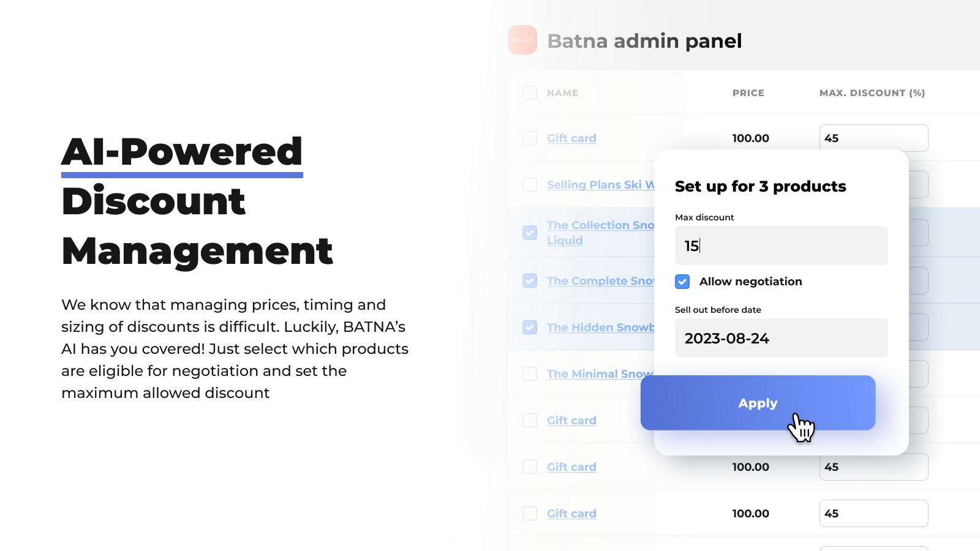Check The Minimal Snowboard row checkbox
The image size is (980, 551).
pos(530,374)
